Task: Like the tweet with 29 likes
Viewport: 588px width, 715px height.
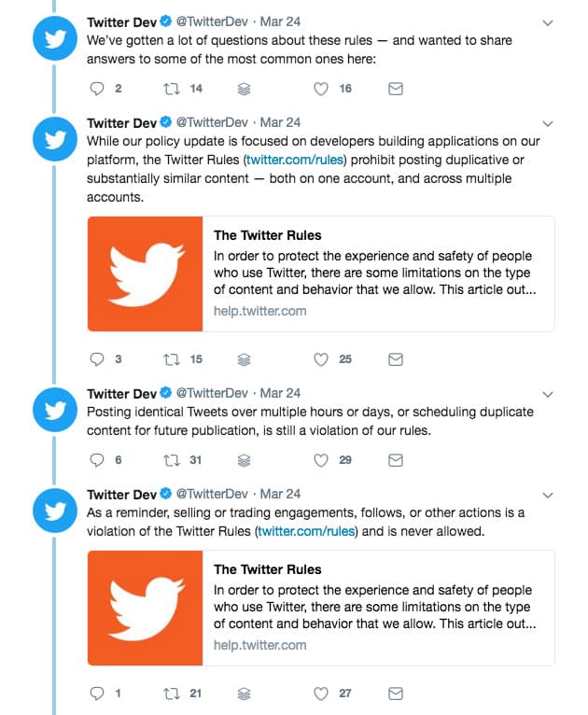Action: coord(321,460)
